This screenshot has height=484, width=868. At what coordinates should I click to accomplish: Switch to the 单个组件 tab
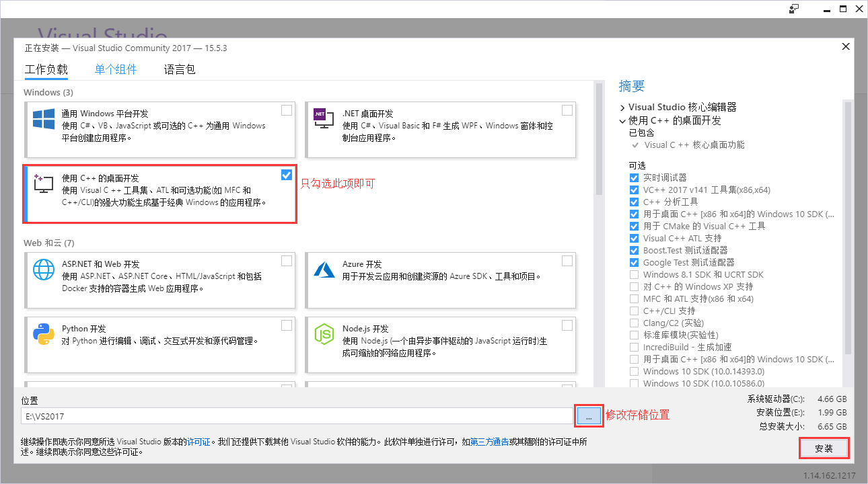[x=115, y=69]
